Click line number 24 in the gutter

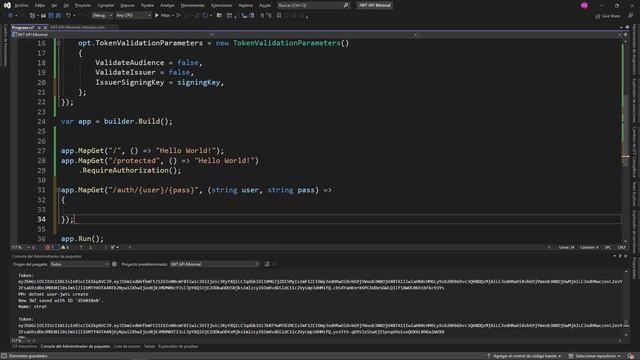41,121
